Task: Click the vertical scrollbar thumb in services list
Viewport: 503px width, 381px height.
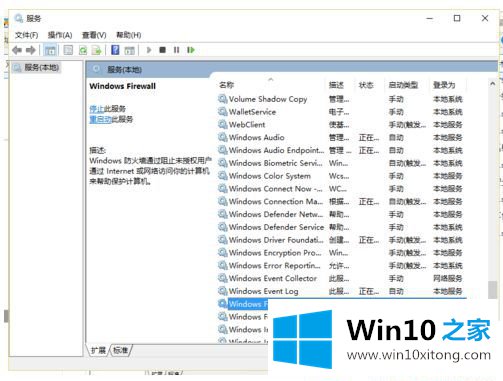Action: point(492,290)
